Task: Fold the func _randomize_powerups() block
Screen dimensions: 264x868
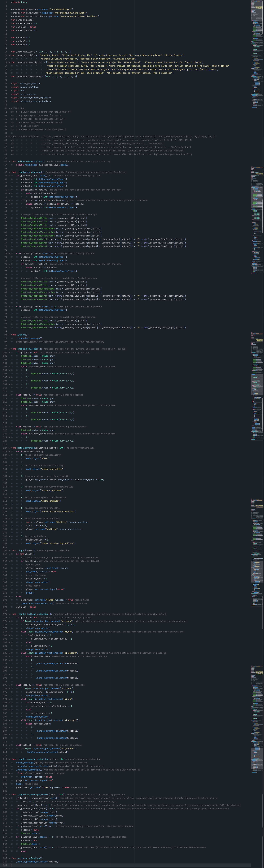Action: coord(9,172)
